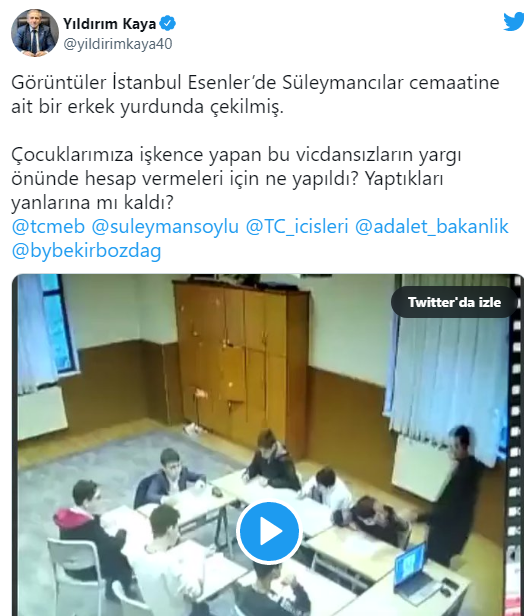
Task: Open Yıldırım Kaya's profile avatar
Action: coord(35,33)
